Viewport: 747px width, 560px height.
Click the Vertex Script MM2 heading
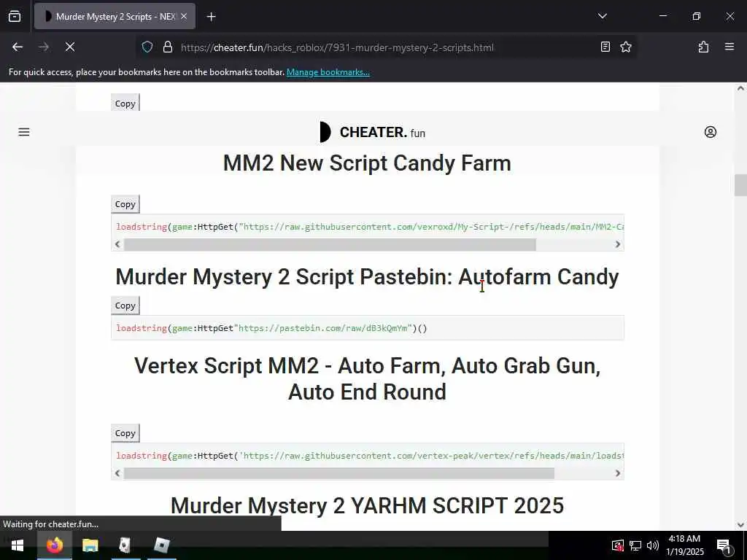tap(367, 379)
